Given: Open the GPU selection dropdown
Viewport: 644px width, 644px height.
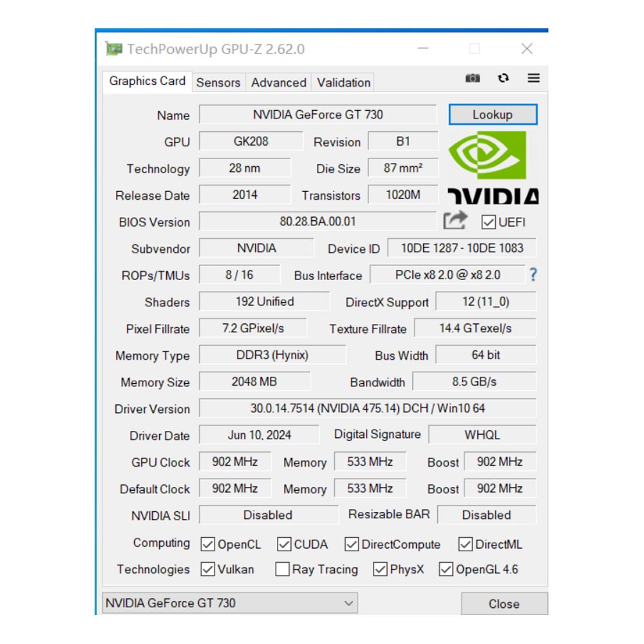Looking at the screenshot, I should [230, 603].
